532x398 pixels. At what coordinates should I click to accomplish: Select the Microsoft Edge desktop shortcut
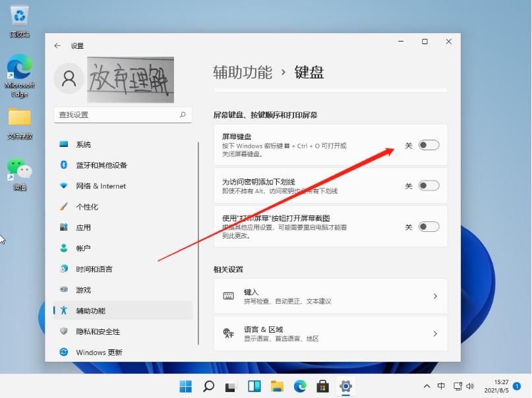pyautogui.click(x=19, y=76)
